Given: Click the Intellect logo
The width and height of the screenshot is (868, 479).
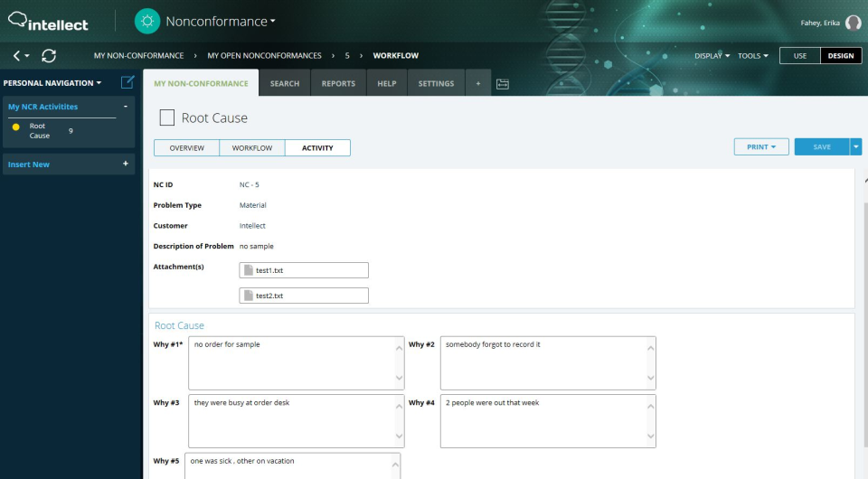Looking at the screenshot, I should click(x=48, y=22).
